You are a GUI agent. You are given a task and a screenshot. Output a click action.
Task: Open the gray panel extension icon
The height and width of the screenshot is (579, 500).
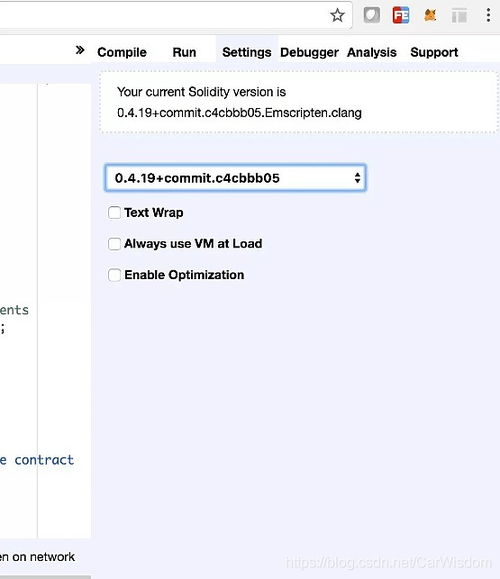coord(459,16)
